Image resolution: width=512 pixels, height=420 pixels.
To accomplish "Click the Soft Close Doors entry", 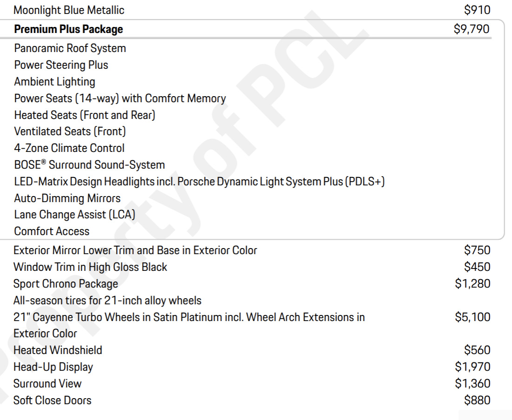I will [x=53, y=400].
